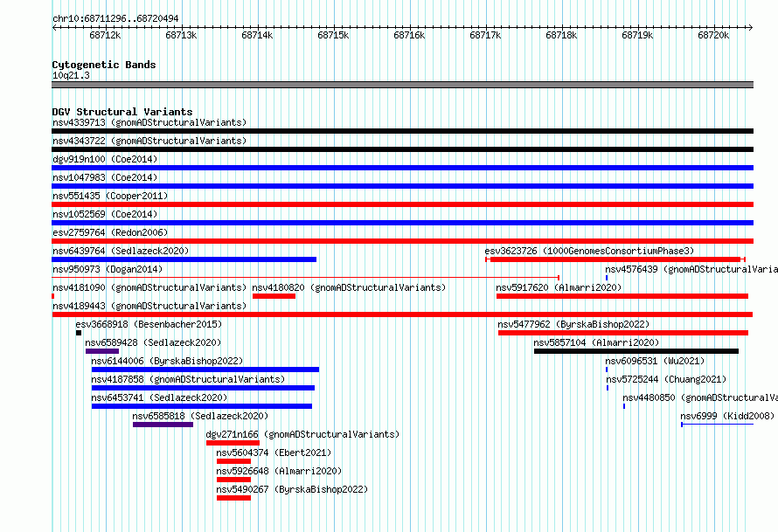This screenshot has width=778, height=532.
Task: Open the nsv6999 (Kidd2008) label
Action: point(727,416)
